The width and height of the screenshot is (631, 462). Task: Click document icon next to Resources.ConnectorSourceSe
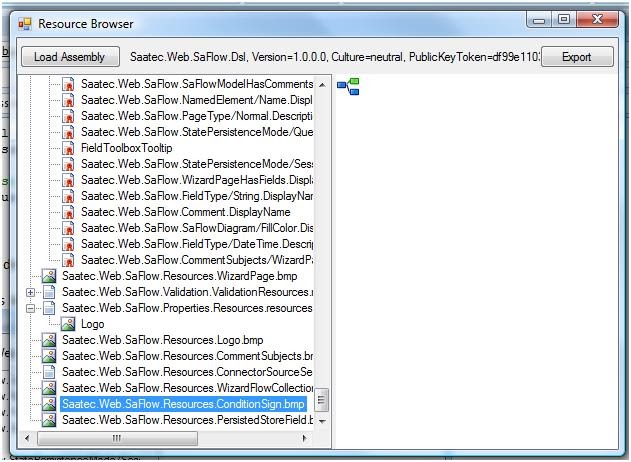point(49,372)
